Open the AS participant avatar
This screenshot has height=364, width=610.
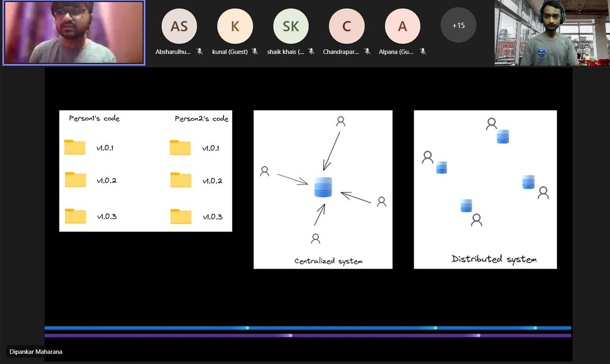point(179,25)
